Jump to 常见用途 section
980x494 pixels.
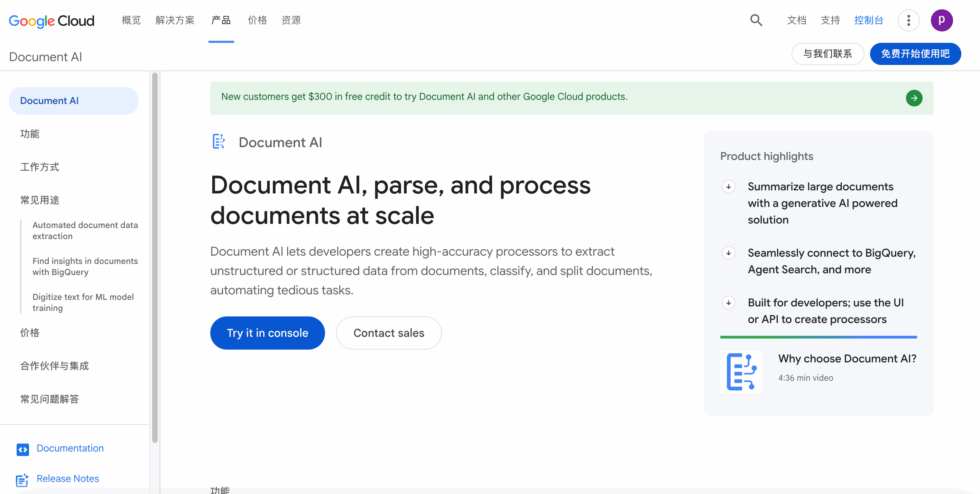pyautogui.click(x=39, y=200)
